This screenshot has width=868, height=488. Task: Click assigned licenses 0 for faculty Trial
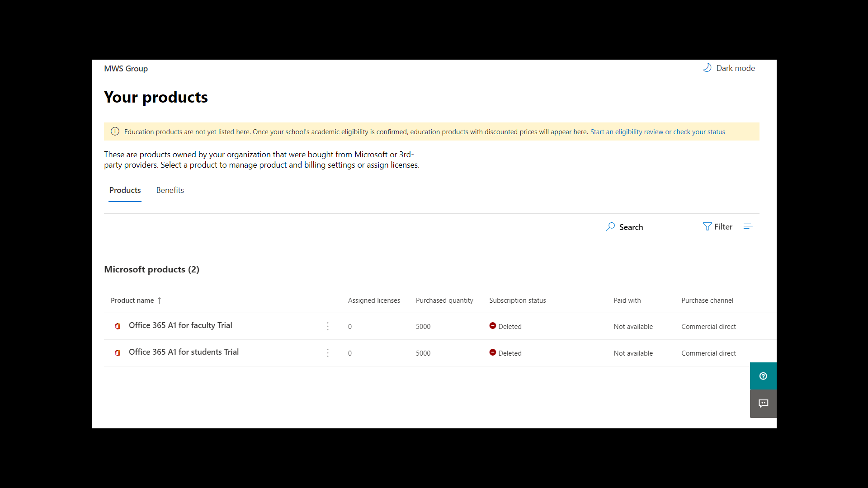click(x=350, y=327)
